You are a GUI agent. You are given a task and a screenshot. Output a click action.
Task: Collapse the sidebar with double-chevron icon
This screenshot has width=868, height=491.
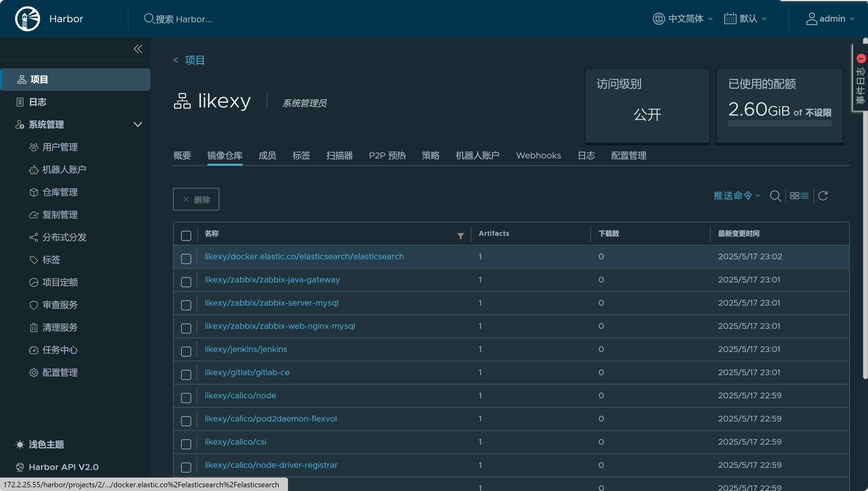(138, 49)
